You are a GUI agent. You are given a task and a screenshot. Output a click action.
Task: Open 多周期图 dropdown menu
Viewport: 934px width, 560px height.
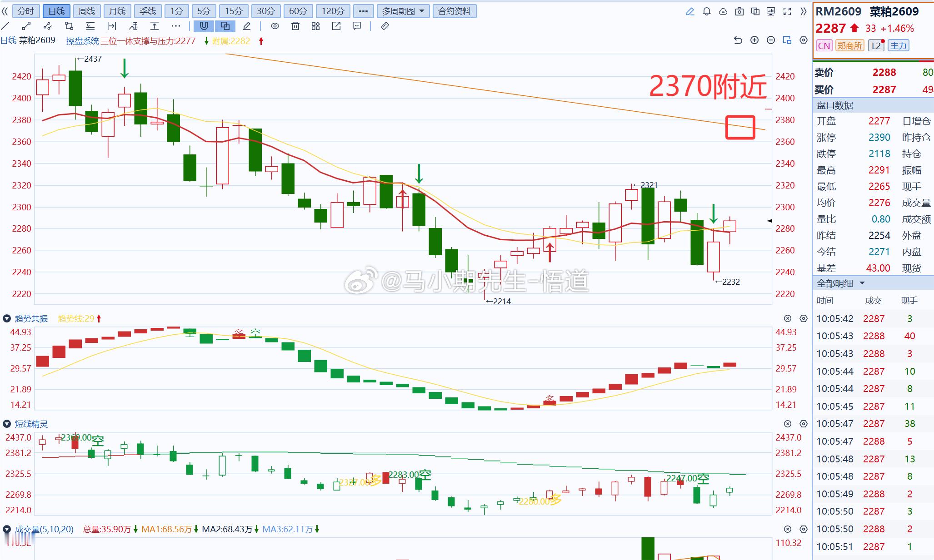click(403, 11)
